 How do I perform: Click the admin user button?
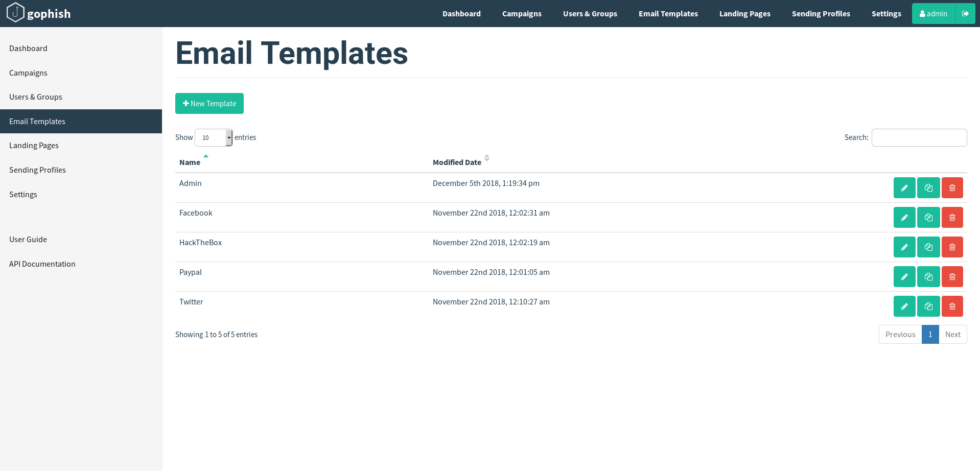pos(933,14)
